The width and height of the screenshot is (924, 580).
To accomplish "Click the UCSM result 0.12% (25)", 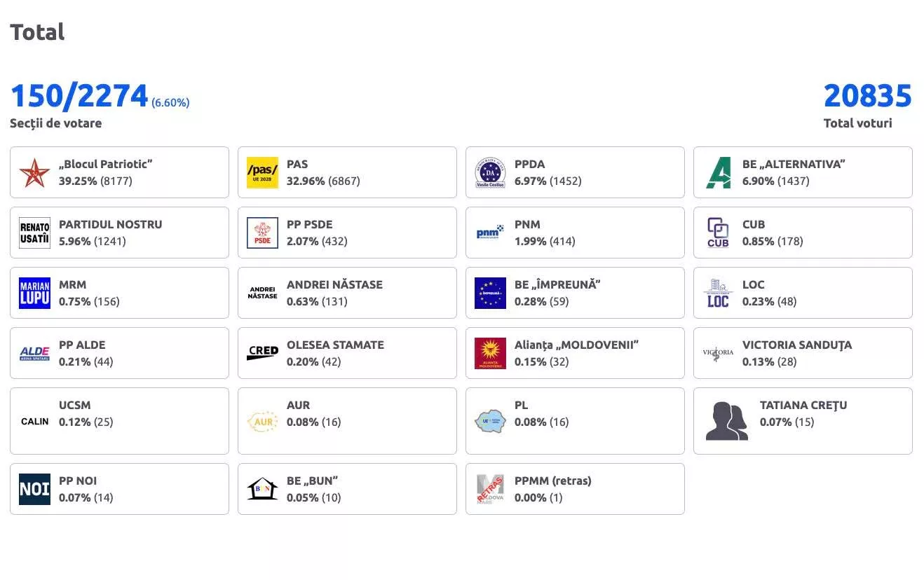I will click(86, 422).
